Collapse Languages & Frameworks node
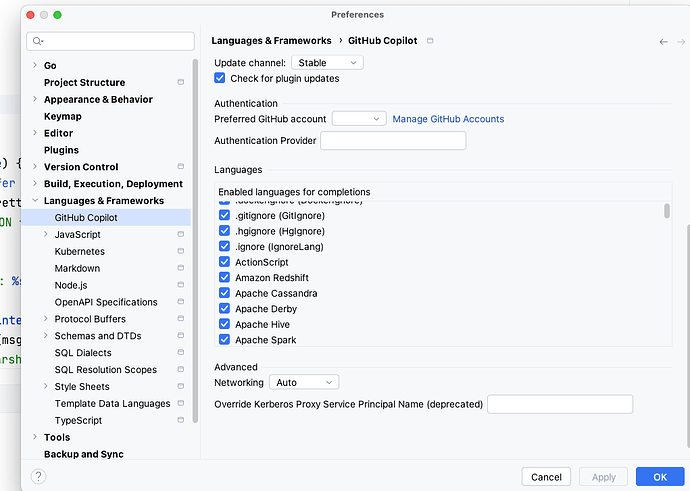The width and height of the screenshot is (690, 491). point(35,200)
